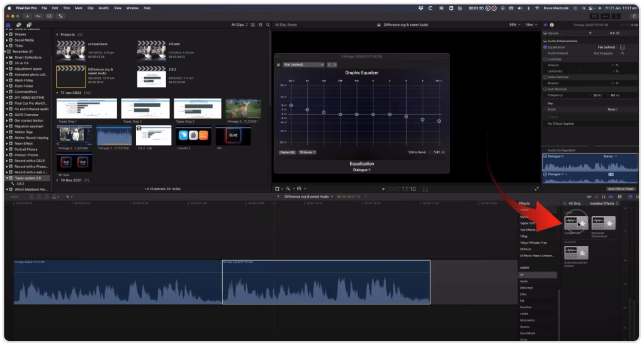Open the Trim menu

pos(66,8)
